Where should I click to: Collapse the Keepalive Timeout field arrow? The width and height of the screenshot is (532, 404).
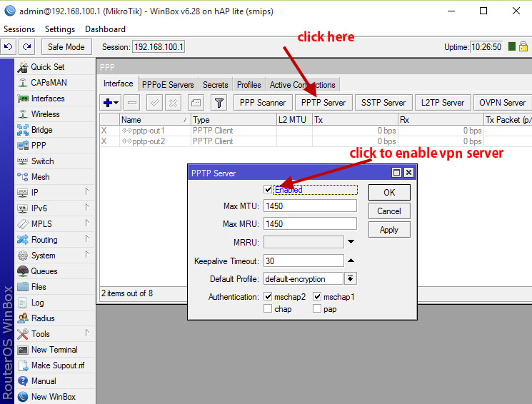(x=351, y=261)
